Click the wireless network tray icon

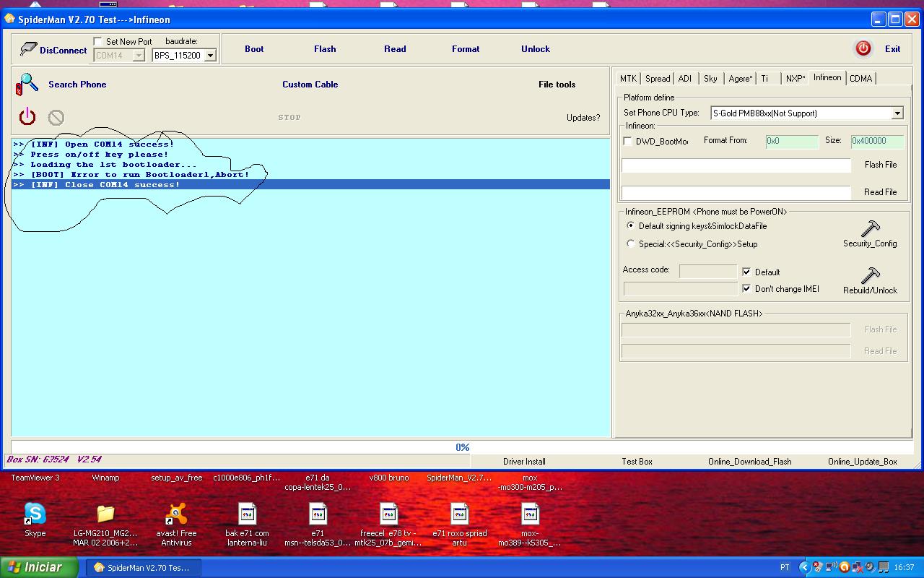pos(831,567)
